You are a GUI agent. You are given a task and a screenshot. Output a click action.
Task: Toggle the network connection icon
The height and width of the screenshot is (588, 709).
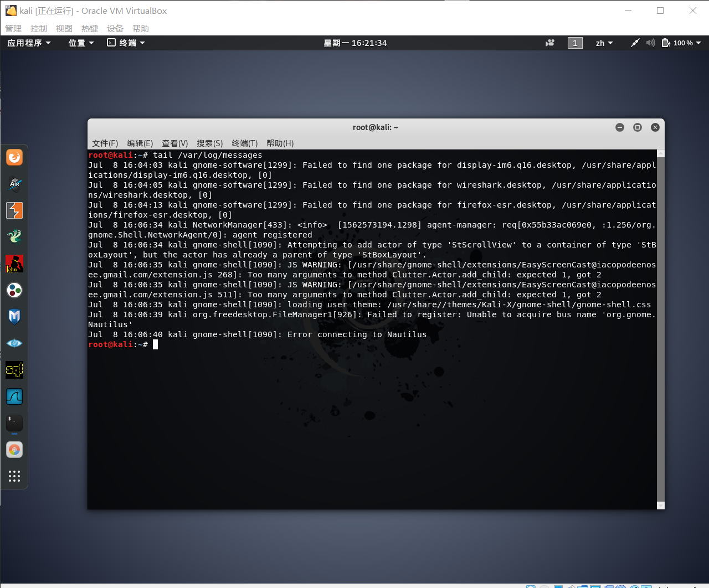coord(635,43)
